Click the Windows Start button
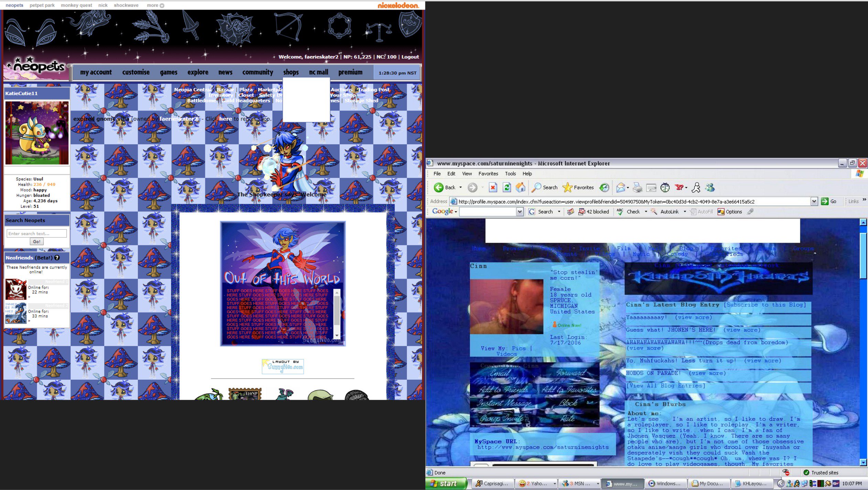The height and width of the screenshot is (490, 868). click(446, 483)
